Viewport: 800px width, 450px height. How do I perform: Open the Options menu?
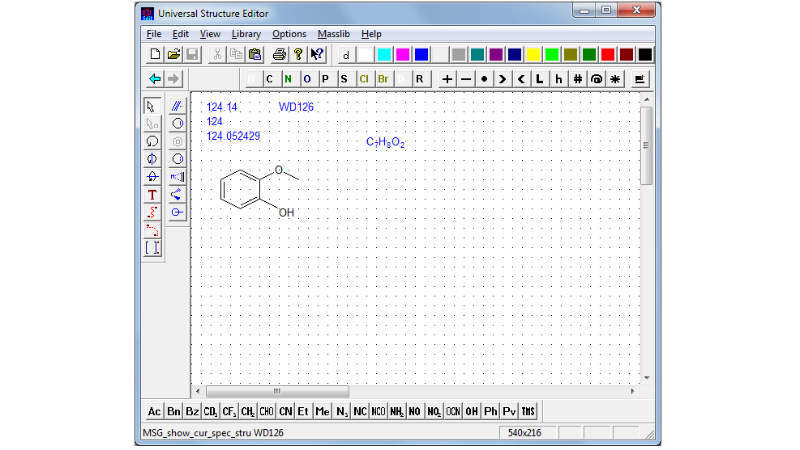coord(289,33)
